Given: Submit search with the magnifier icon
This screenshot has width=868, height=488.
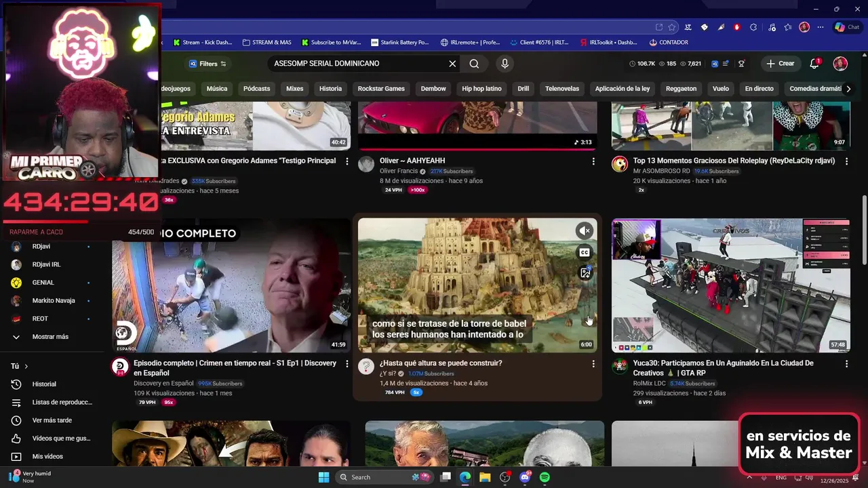Looking at the screenshot, I should 474,64.
